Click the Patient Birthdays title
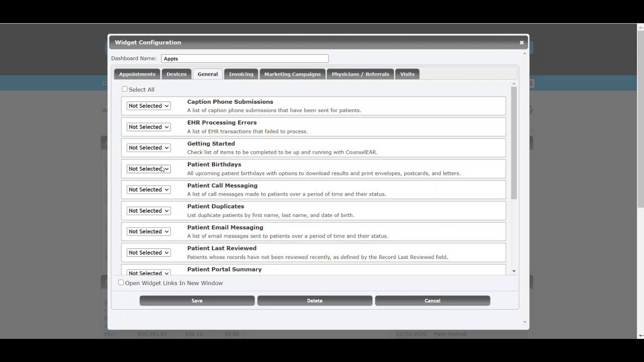 pyautogui.click(x=214, y=164)
